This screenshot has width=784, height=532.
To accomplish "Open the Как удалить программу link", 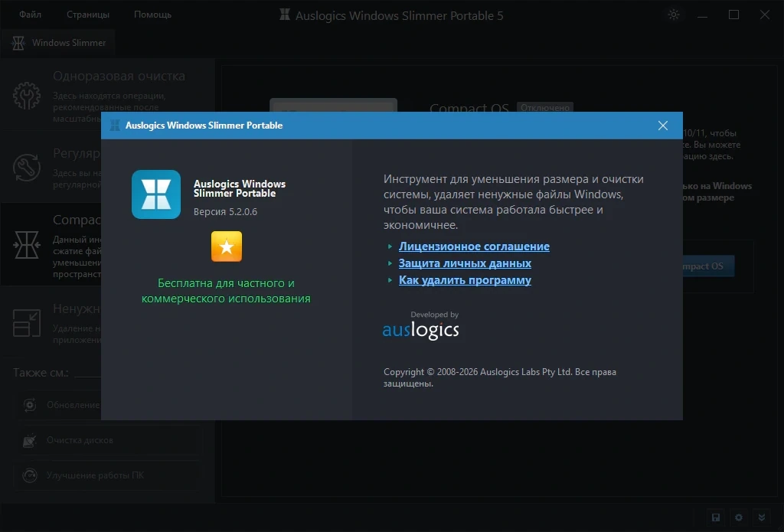I will point(465,280).
